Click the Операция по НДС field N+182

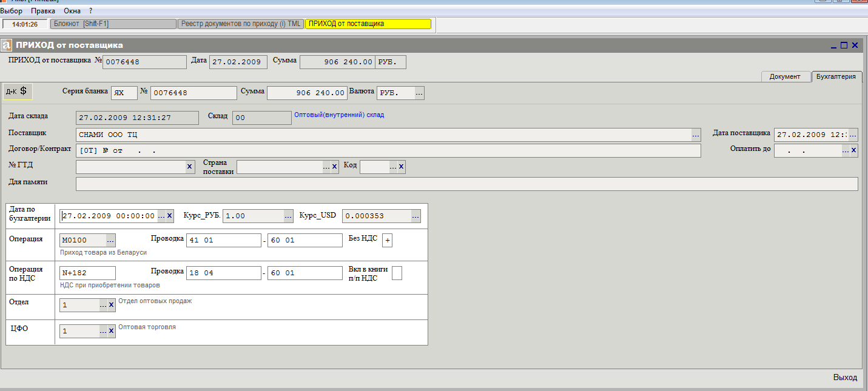pyautogui.click(x=87, y=273)
